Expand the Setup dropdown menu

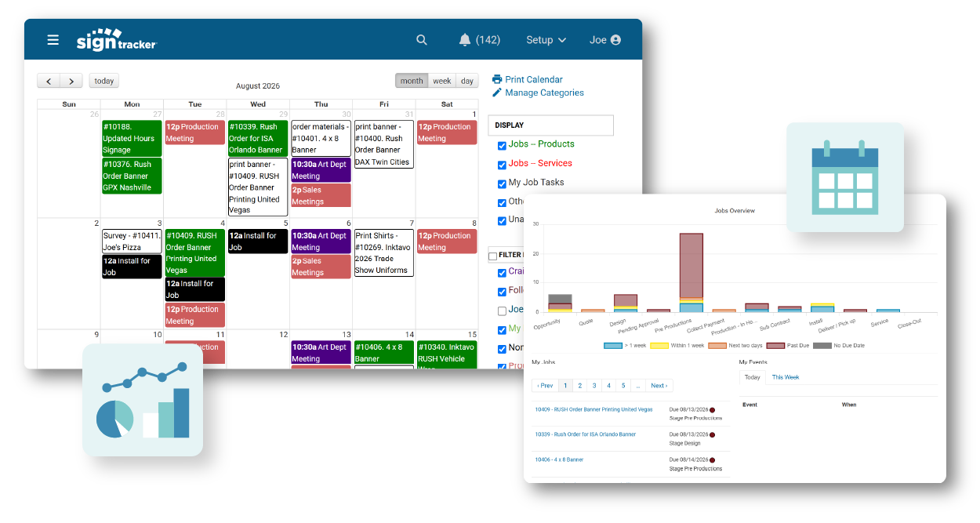[546, 40]
